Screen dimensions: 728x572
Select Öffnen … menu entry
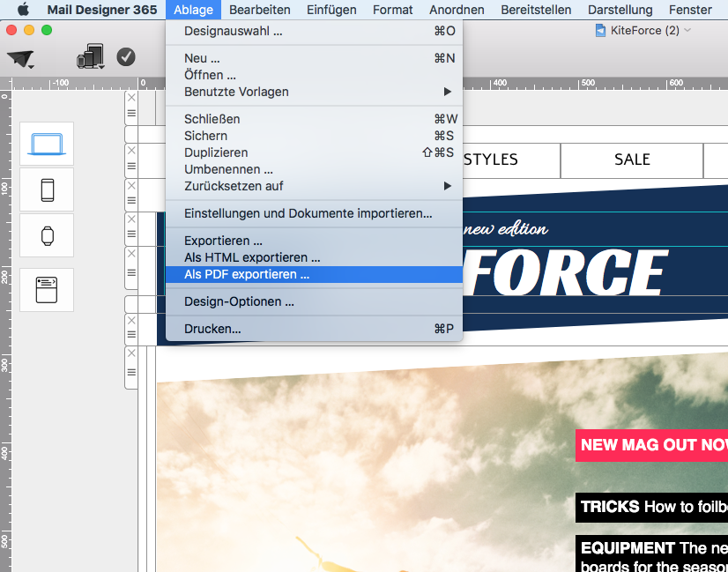click(x=315, y=75)
